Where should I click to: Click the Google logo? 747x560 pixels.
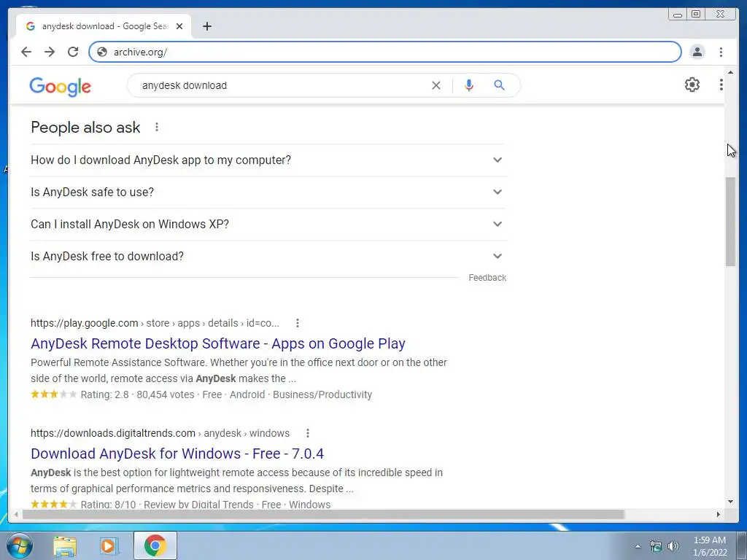(60, 87)
